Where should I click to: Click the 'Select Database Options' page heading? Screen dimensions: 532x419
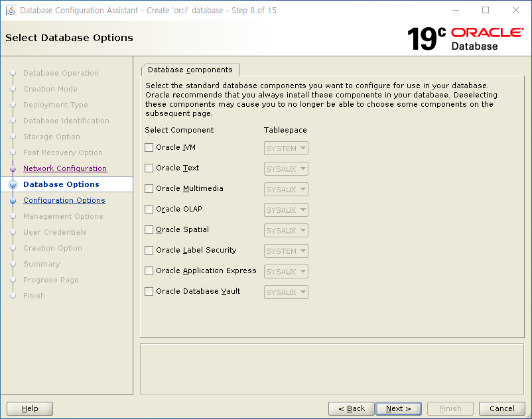[69, 38]
